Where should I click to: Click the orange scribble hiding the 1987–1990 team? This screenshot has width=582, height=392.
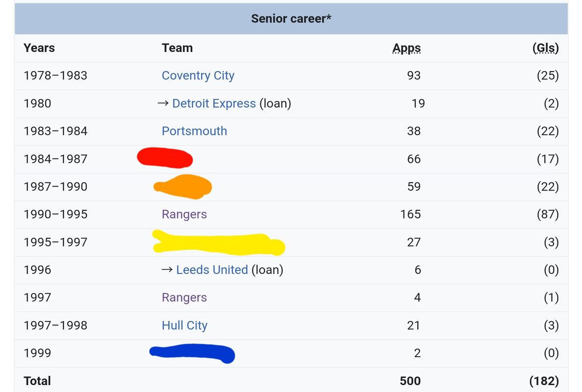point(183,187)
